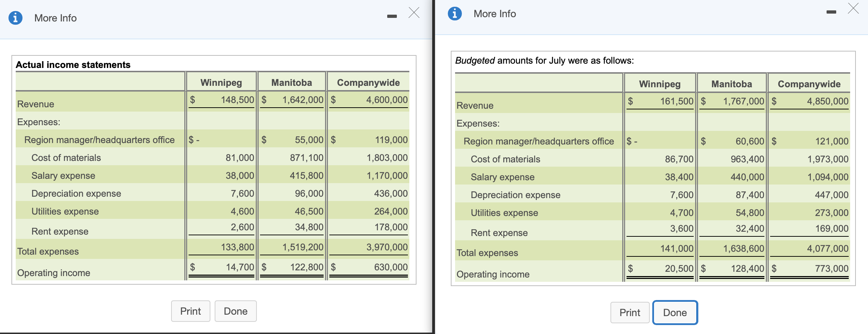
Task: Click Done in the Actual income statements dialog
Action: 236,311
